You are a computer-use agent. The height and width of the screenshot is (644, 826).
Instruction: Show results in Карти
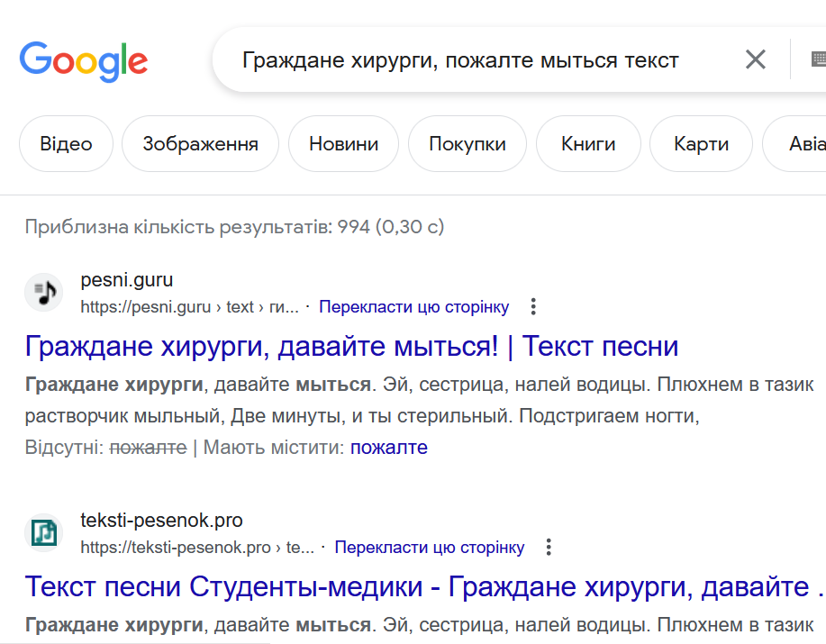tap(701, 144)
